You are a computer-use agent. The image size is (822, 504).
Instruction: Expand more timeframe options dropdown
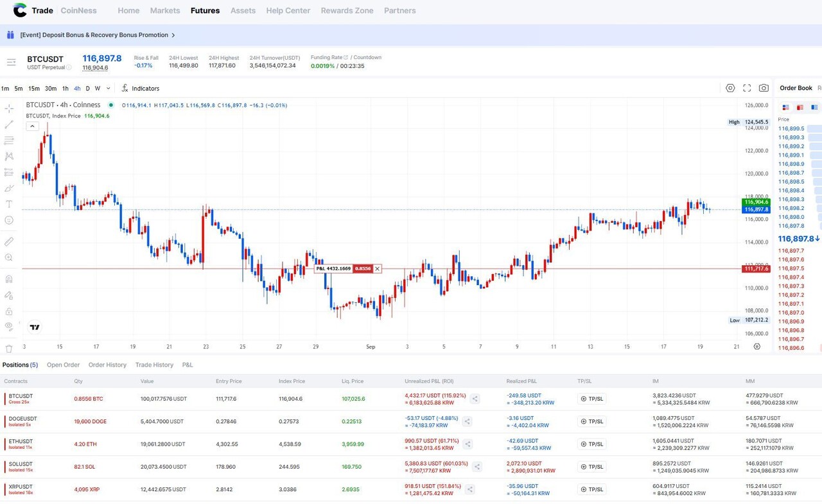tap(108, 89)
